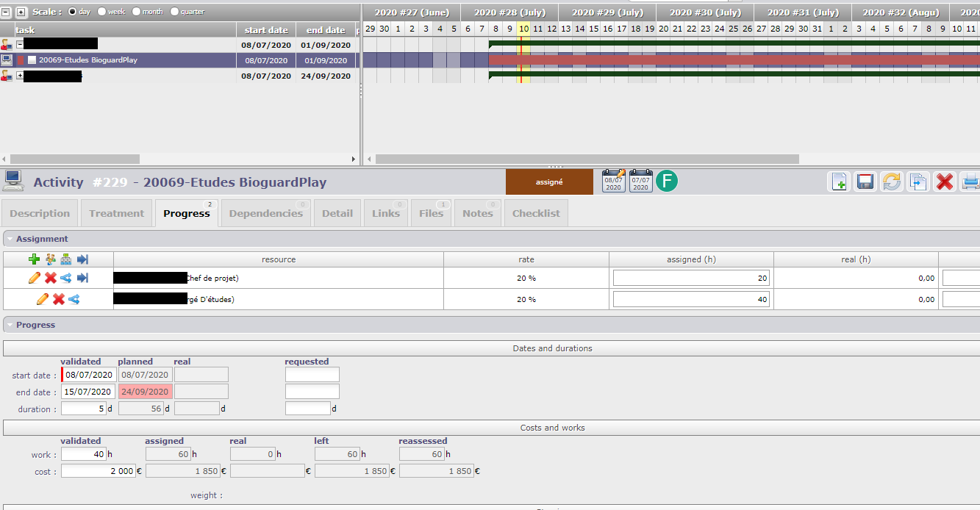
Task: Collapse the Progress section header
Action: pos(9,325)
